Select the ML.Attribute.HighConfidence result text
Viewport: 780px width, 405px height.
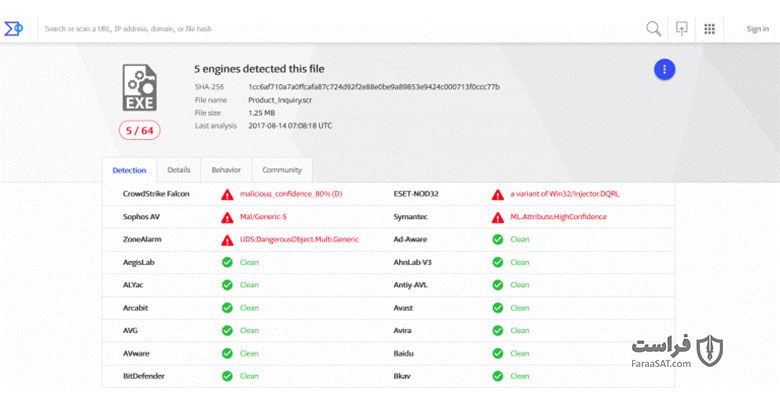click(558, 217)
